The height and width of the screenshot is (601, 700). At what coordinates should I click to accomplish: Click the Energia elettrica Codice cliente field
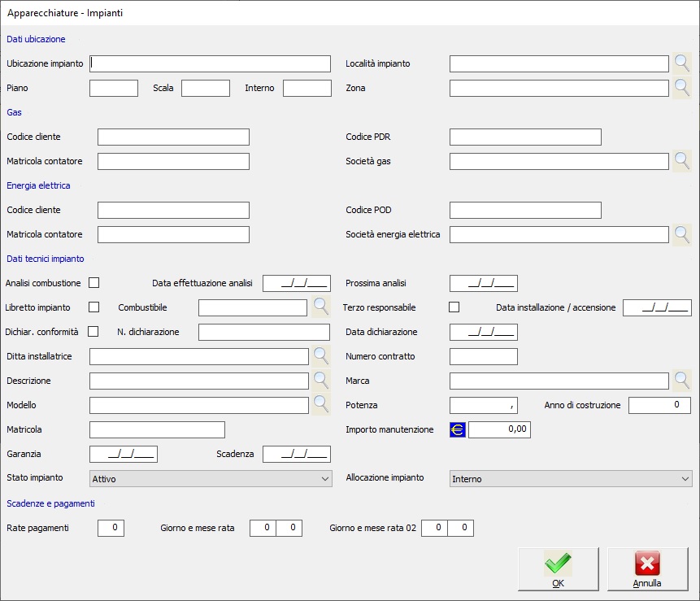pos(174,211)
